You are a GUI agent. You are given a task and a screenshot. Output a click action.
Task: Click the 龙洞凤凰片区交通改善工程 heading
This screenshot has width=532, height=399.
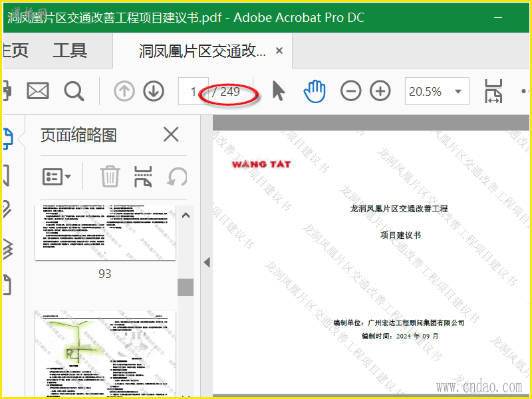pyautogui.click(x=398, y=208)
